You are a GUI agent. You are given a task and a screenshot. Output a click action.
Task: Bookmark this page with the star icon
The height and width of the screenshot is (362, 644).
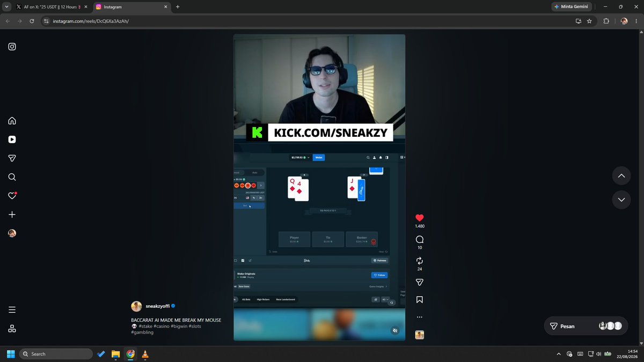tap(589, 21)
